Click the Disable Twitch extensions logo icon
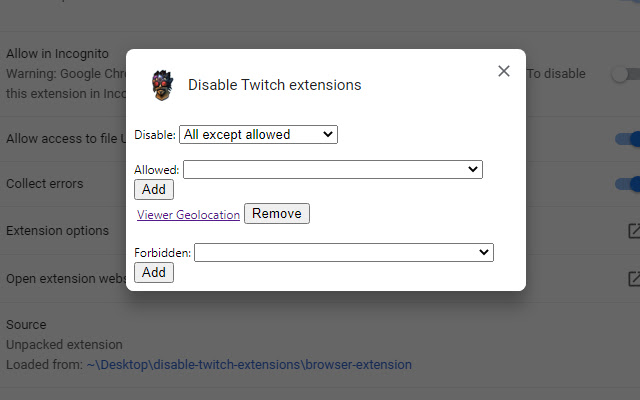The height and width of the screenshot is (400, 640). [161, 85]
